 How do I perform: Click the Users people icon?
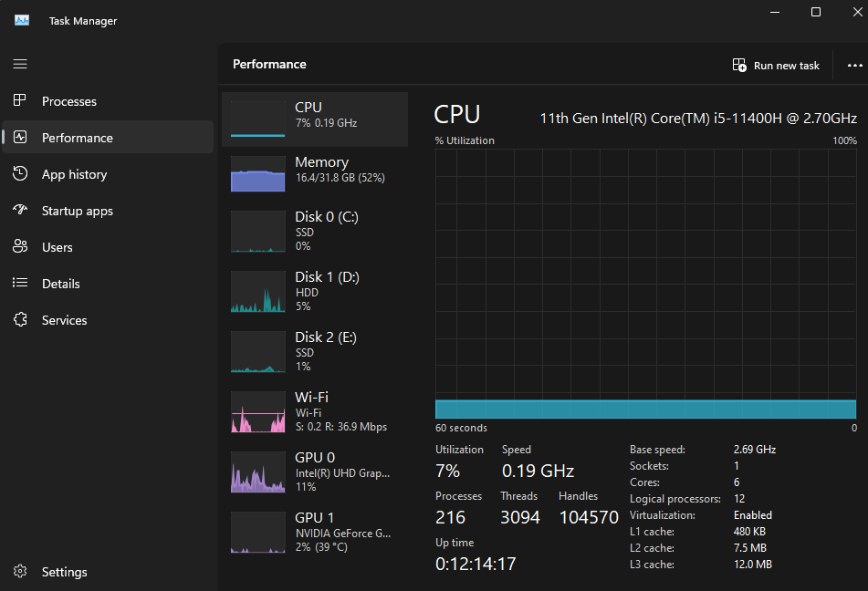tap(20, 246)
